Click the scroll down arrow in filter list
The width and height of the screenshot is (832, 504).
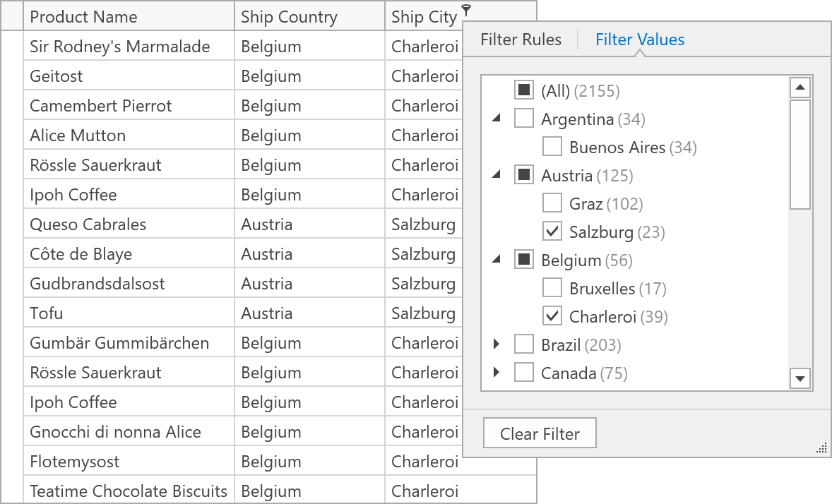(800, 379)
